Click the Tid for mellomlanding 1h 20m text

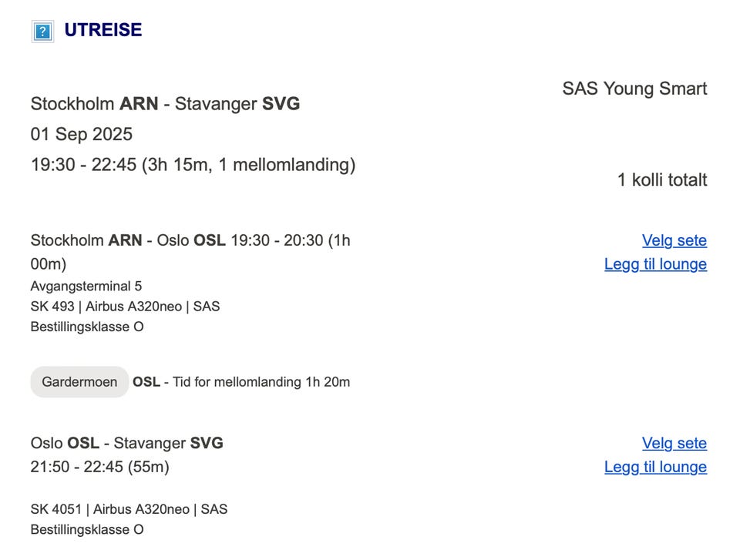[261, 382]
